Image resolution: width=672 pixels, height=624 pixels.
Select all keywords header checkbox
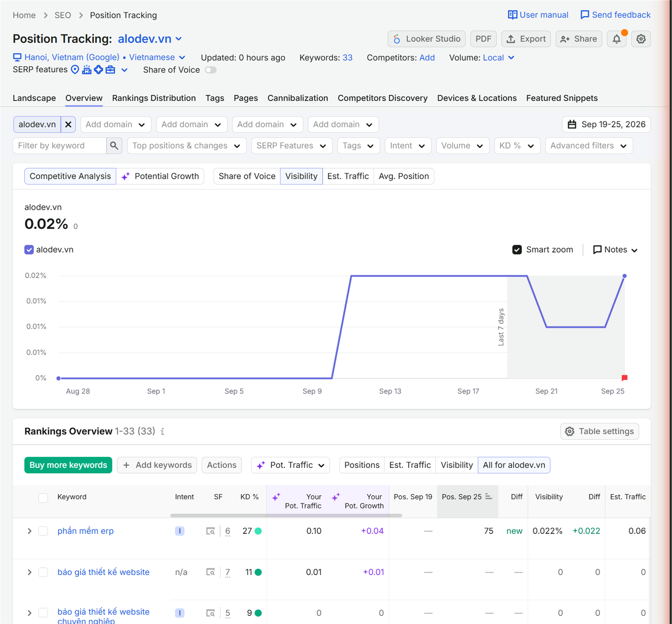point(43,498)
